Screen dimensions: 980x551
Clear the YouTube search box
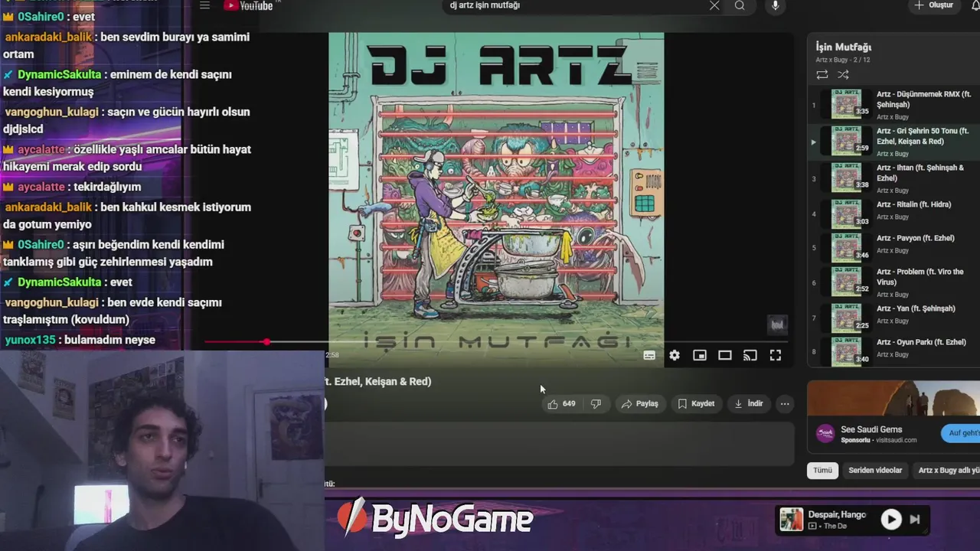[714, 5]
